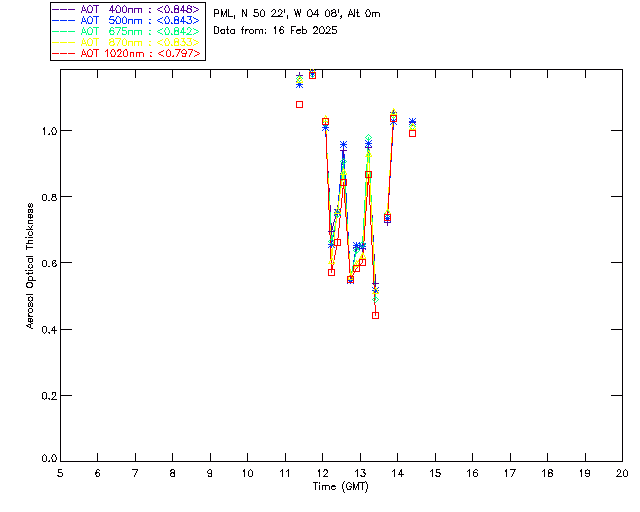This screenshot has height=512, width=640.
Task: Select the last red square marker after 14
Action: [x=412, y=133]
